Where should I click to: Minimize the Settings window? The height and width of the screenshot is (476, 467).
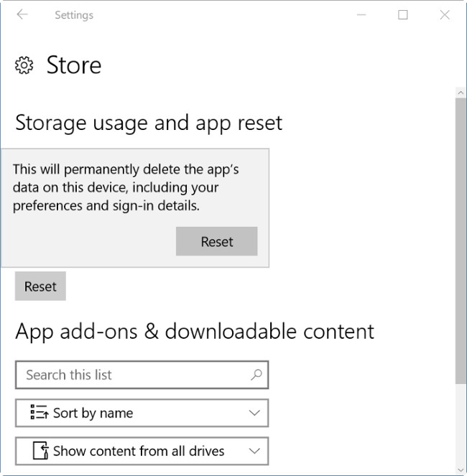tap(361, 14)
